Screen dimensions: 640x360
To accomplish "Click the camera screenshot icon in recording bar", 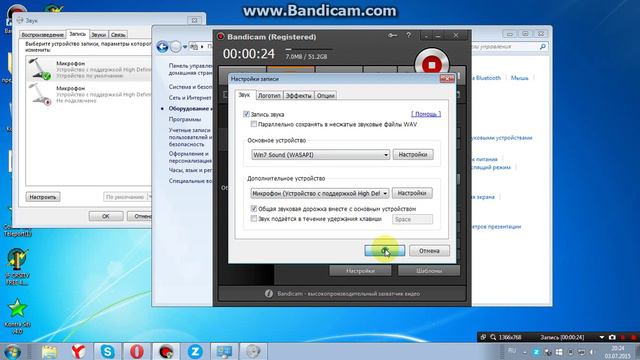I will (x=612, y=337).
